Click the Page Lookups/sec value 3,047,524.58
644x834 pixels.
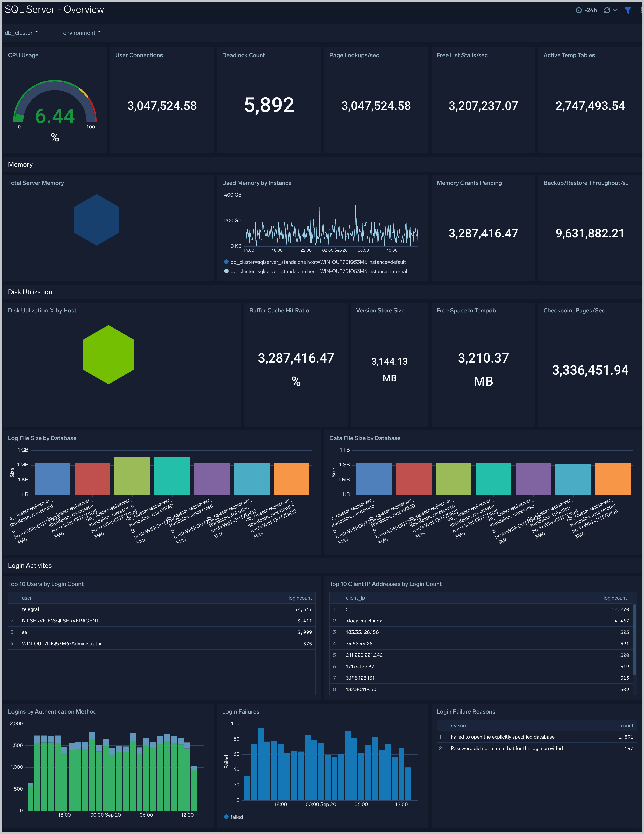click(376, 106)
